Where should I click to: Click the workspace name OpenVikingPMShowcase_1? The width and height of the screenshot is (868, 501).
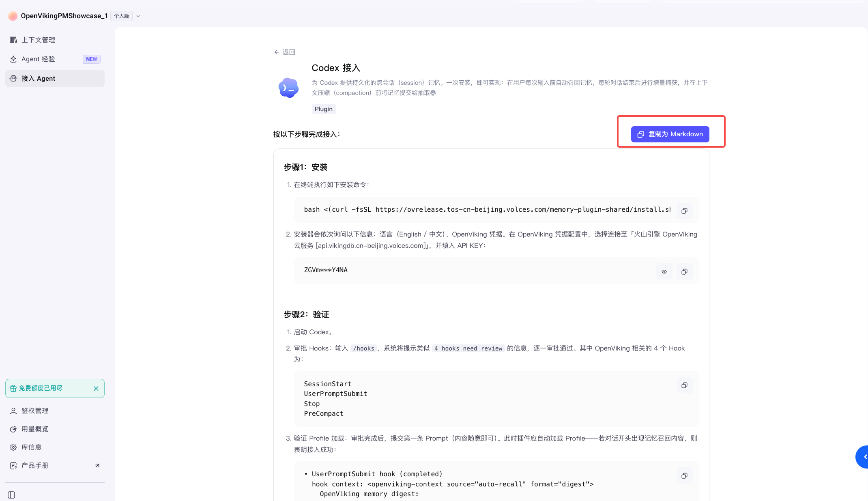(x=64, y=16)
